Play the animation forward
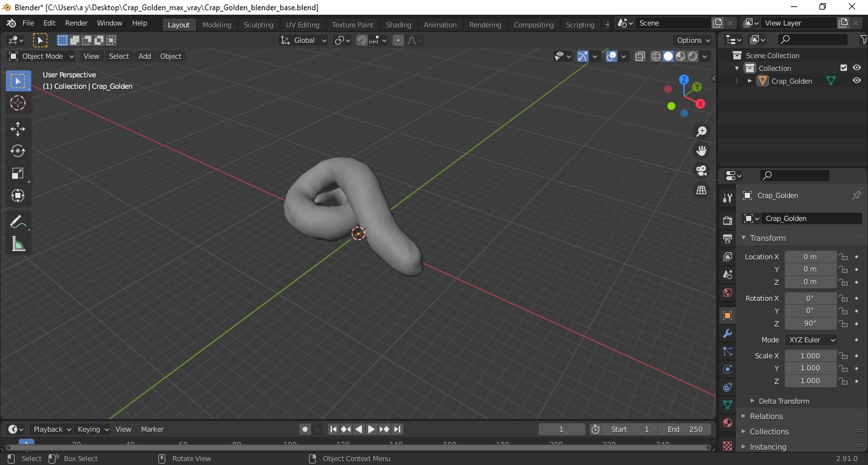 [371, 429]
